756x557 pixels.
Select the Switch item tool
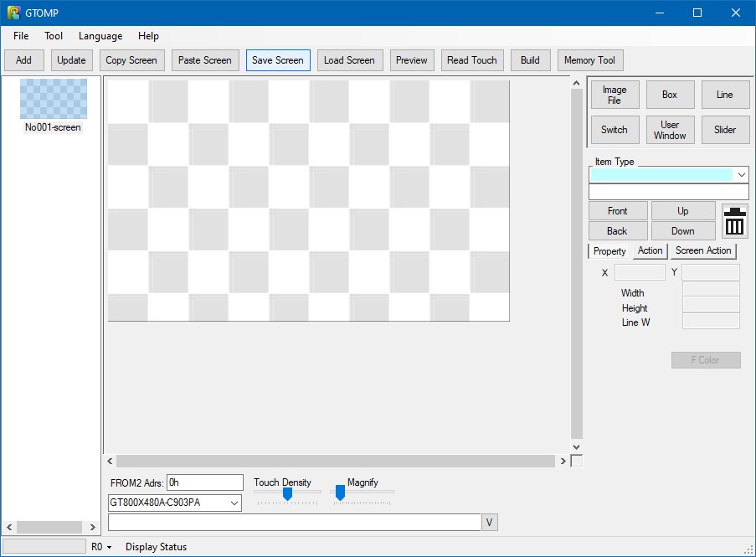614,130
